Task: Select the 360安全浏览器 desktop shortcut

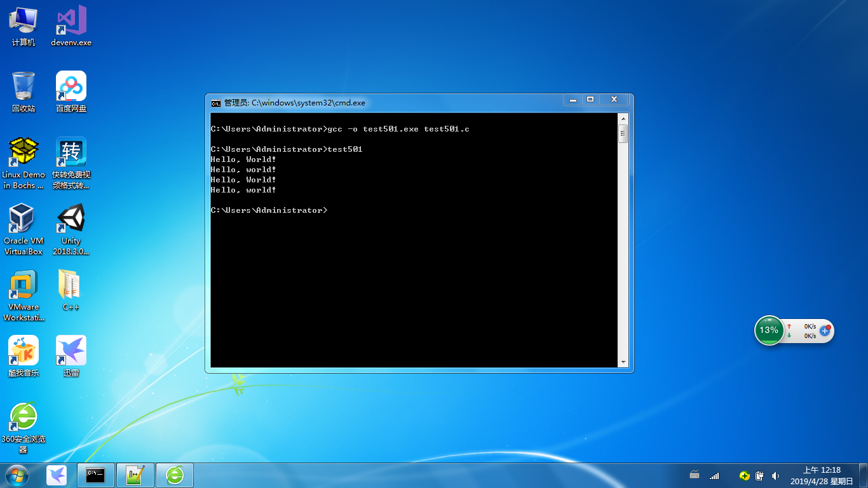Action: (24, 428)
